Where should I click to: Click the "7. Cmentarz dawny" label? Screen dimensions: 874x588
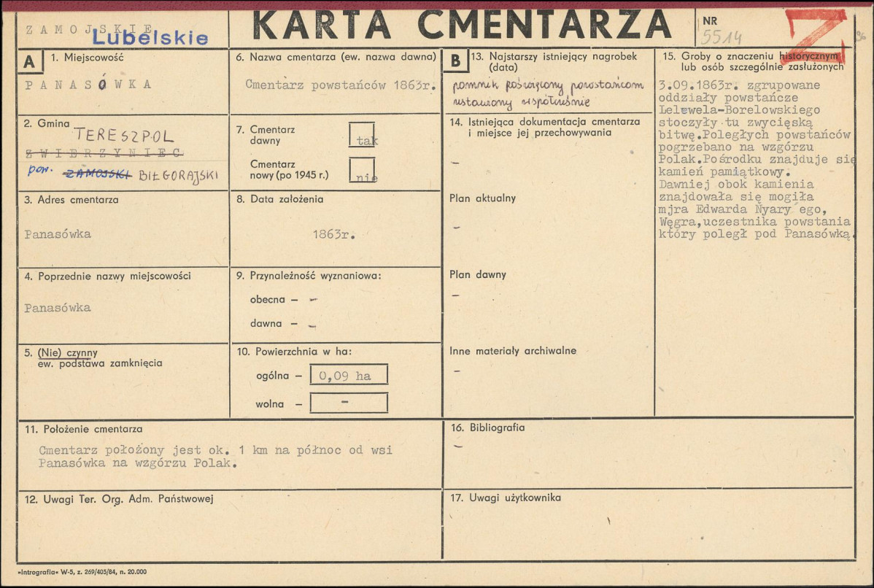pyautogui.click(x=266, y=135)
